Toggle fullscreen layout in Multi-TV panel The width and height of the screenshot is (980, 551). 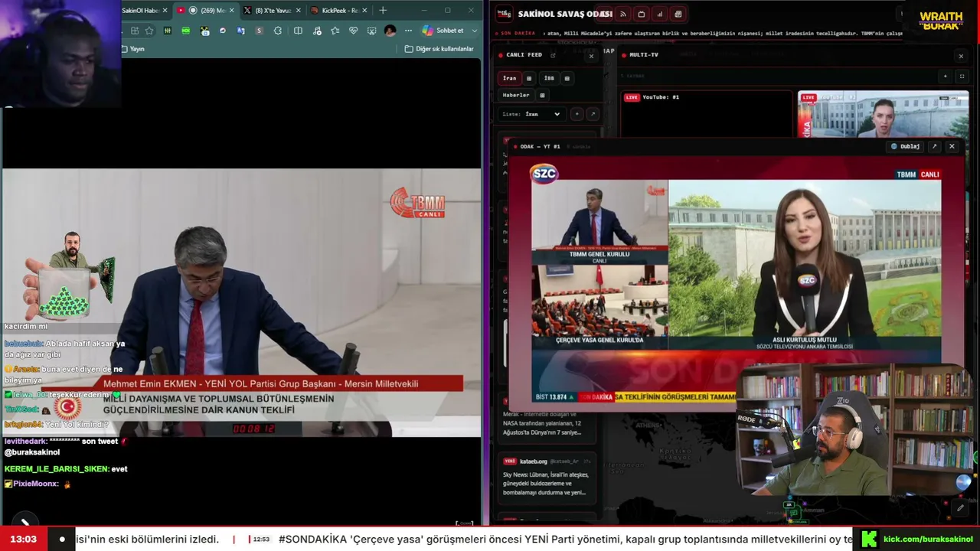pos(962,77)
